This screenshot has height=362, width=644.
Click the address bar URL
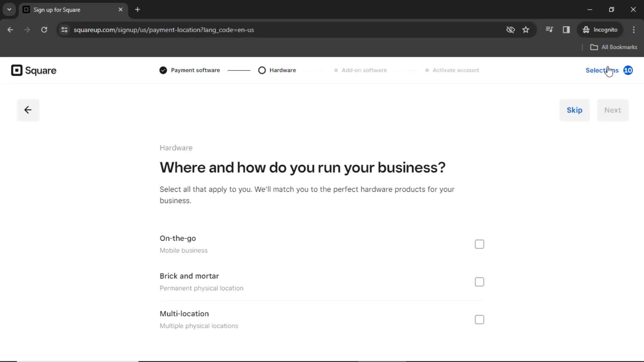pos(164,30)
